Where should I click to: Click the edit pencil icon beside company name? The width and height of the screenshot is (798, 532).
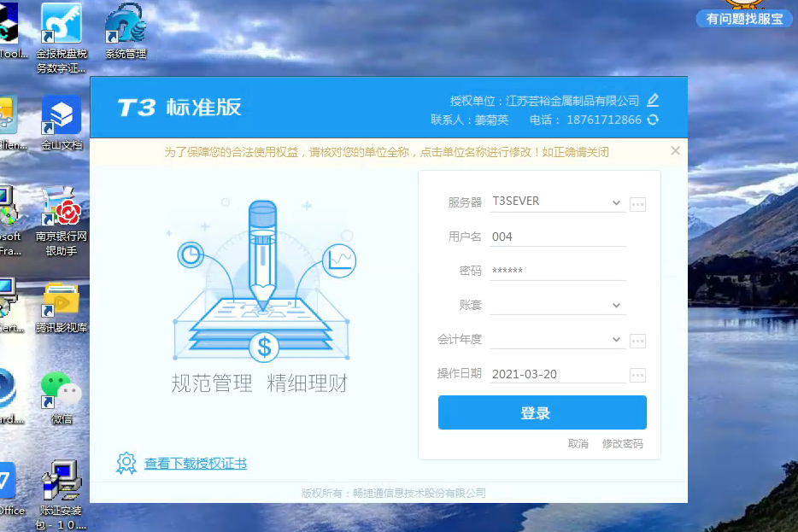(653, 100)
